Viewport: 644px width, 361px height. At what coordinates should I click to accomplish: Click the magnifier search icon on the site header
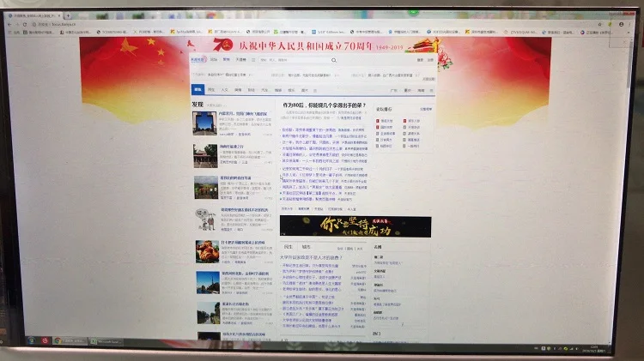coord(334,60)
